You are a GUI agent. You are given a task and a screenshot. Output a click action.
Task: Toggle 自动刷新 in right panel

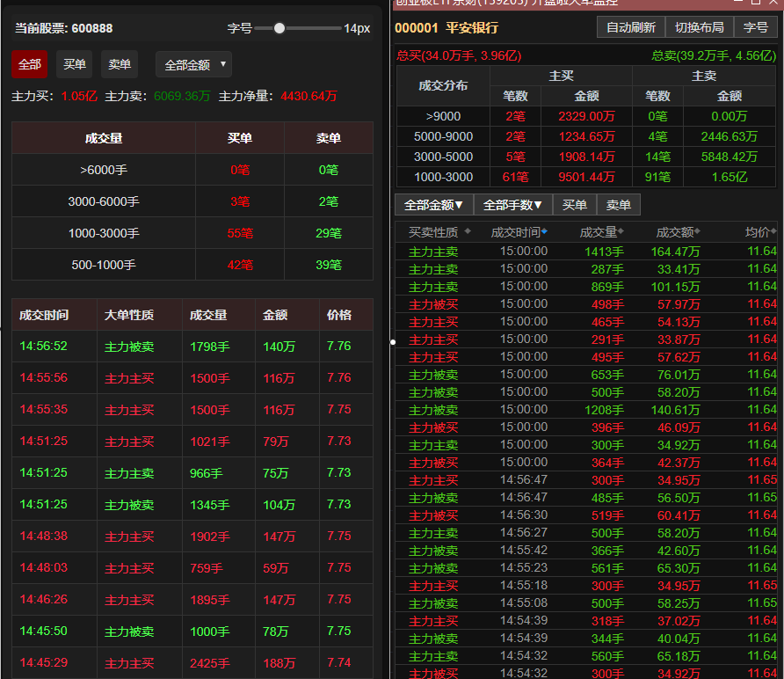pos(630,27)
